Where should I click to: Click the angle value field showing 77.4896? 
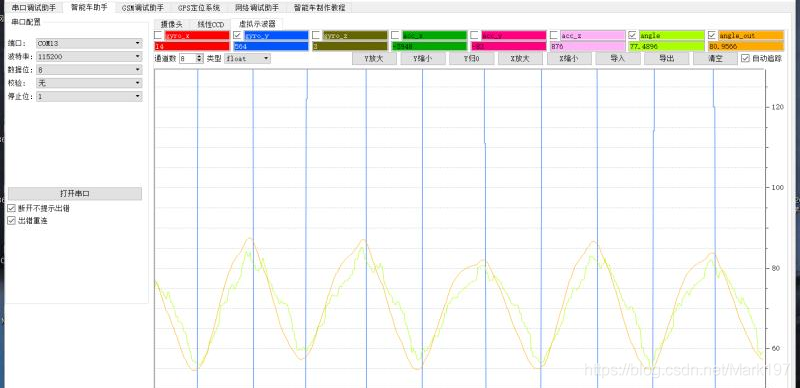[x=666, y=46]
